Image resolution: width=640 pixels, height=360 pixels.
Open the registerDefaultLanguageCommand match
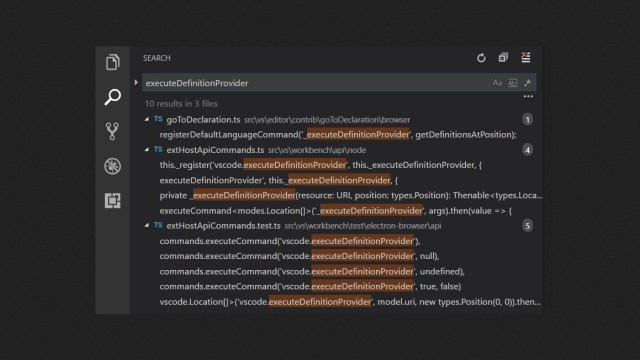point(338,135)
